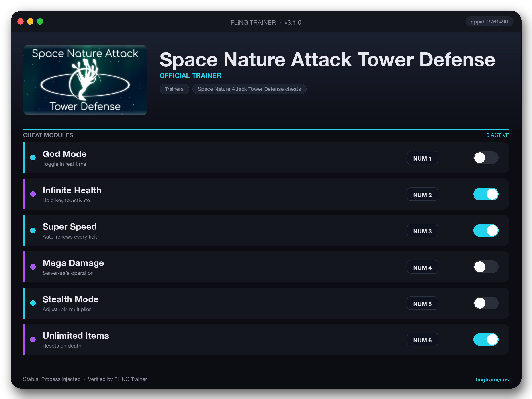
Task: Disable the Unlimited Items toggle
Action: [486, 339]
